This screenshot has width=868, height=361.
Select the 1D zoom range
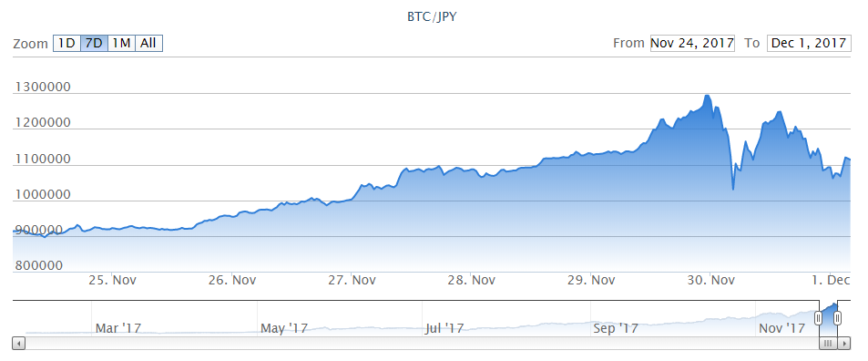coord(66,43)
